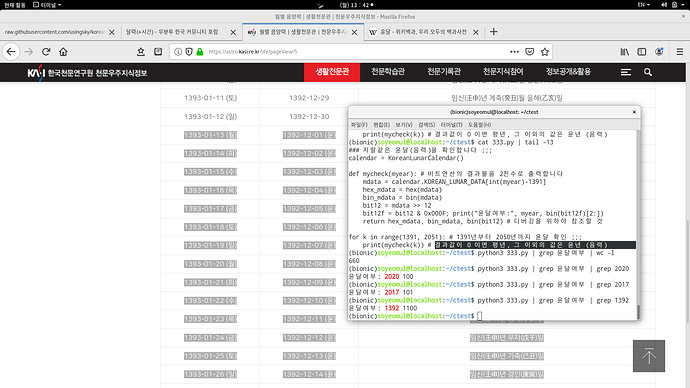690x388 pixels.
Task: Open terminal 보기(V) menu
Action: [x=404, y=125]
